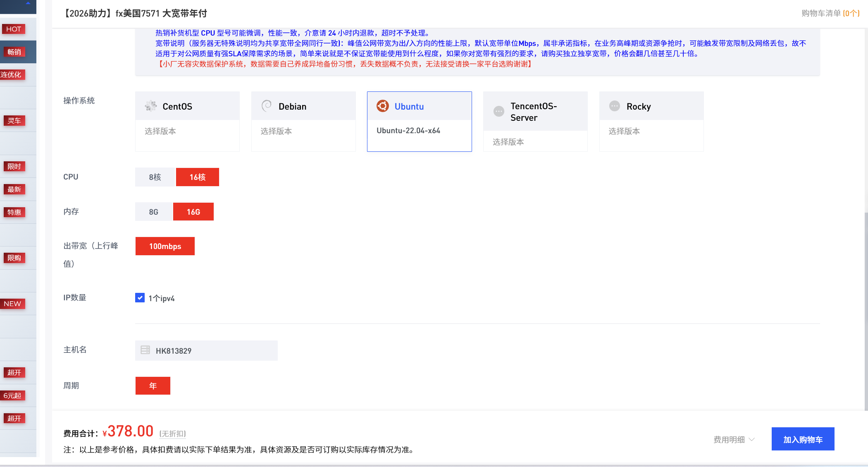The image size is (868, 467).
Task: Click the 内存 label
Action: click(71, 211)
